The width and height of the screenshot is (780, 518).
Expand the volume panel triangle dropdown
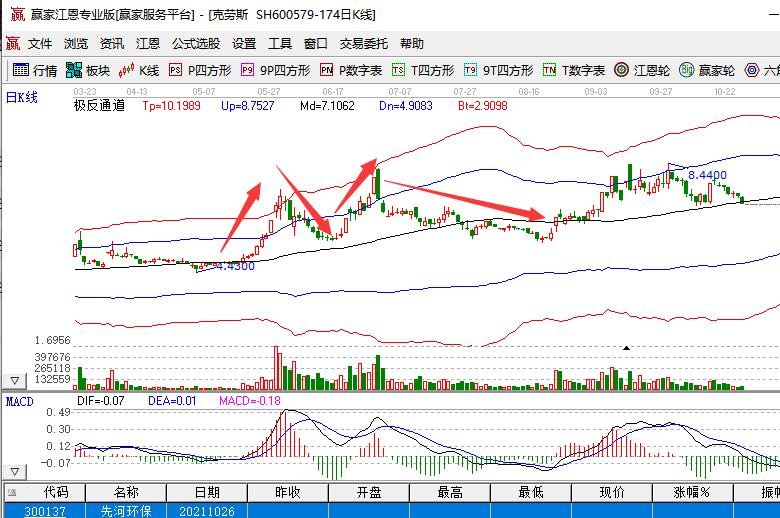[15, 381]
